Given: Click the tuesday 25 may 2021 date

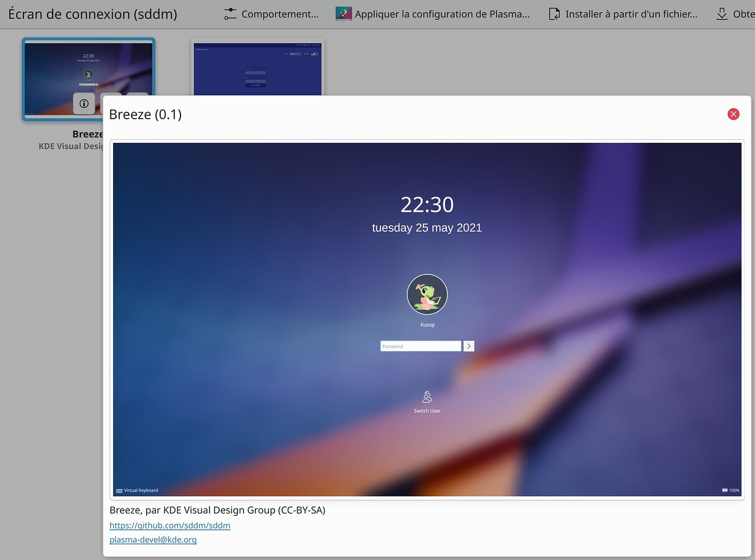Looking at the screenshot, I should point(427,228).
